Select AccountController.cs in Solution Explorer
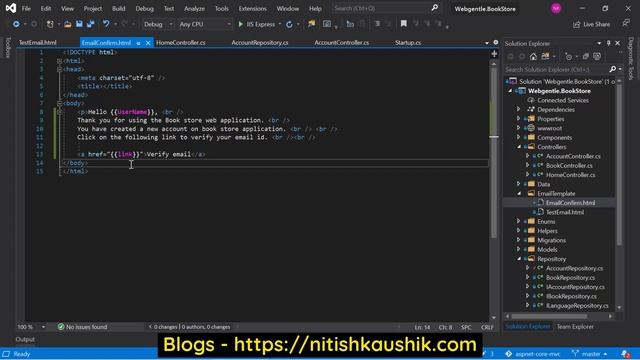The image size is (640, 360). (573, 156)
